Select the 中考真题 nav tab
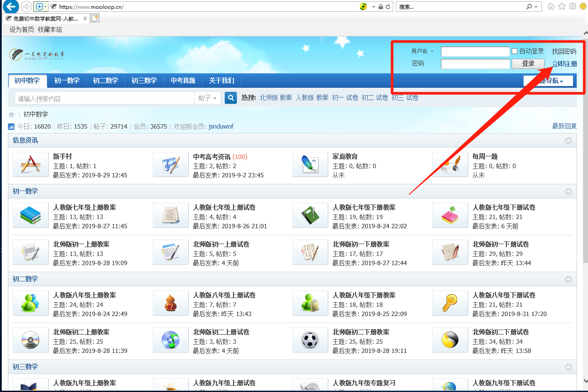 (x=183, y=81)
